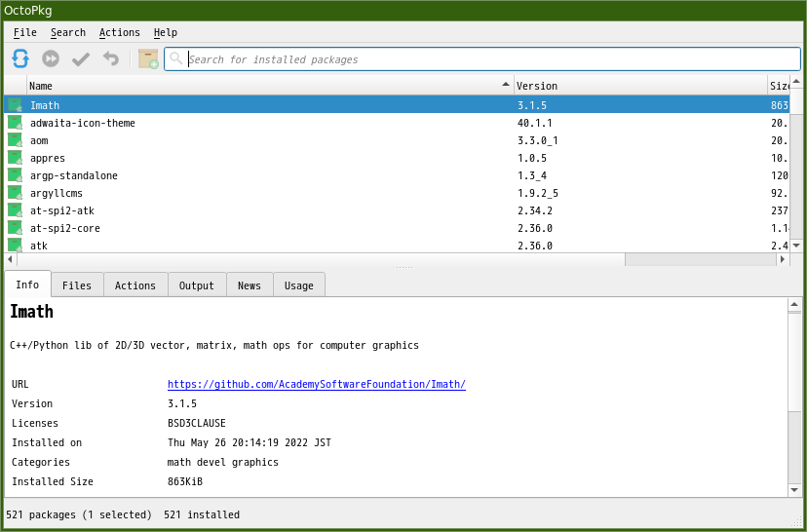Click the package icon beside at-spi2-atk

click(x=16, y=209)
